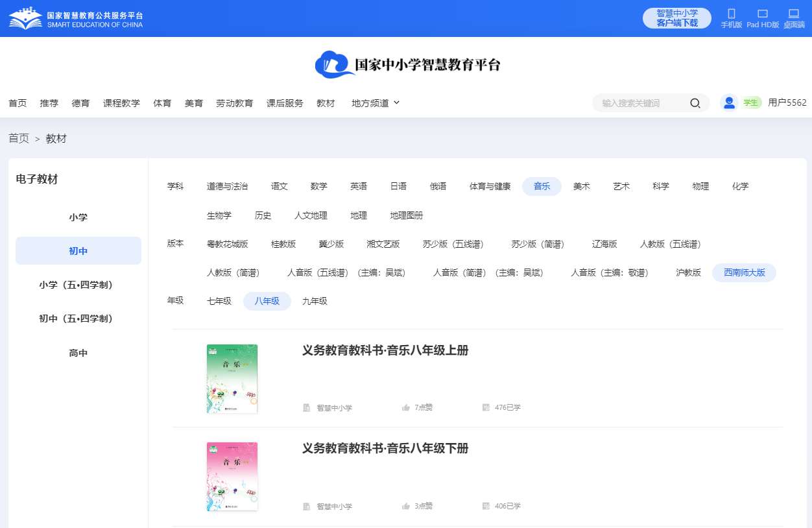This screenshot has width=812, height=528.
Task: Select 初中 in the sidebar
Action: tap(78, 251)
